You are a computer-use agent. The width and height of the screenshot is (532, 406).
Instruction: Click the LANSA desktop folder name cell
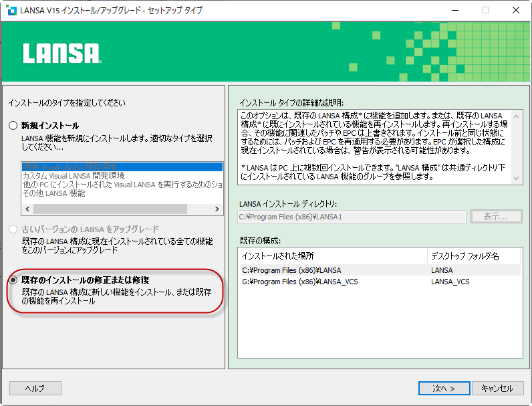tap(442, 270)
